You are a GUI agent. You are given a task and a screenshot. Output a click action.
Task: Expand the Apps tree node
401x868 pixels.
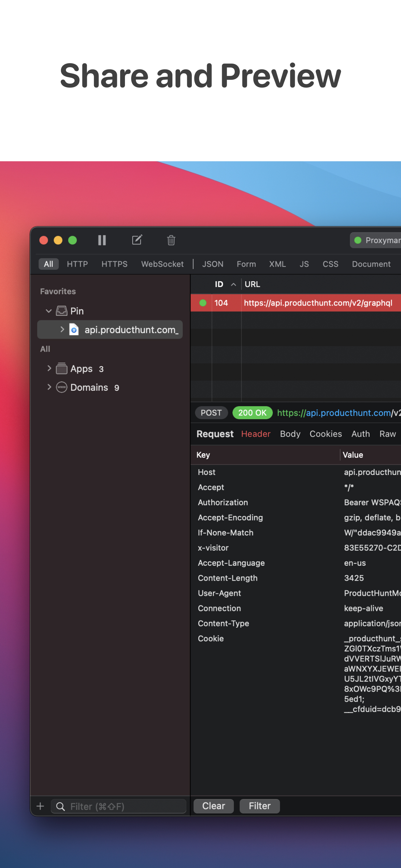click(x=49, y=368)
